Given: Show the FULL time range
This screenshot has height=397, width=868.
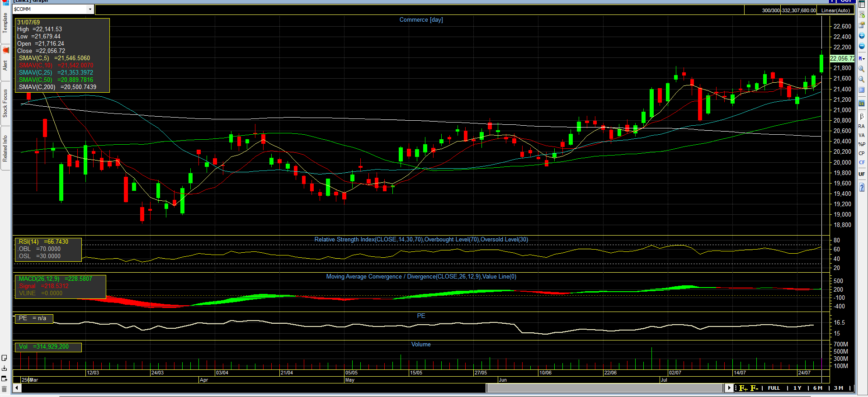Looking at the screenshot, I should click(x=774, y=388).
